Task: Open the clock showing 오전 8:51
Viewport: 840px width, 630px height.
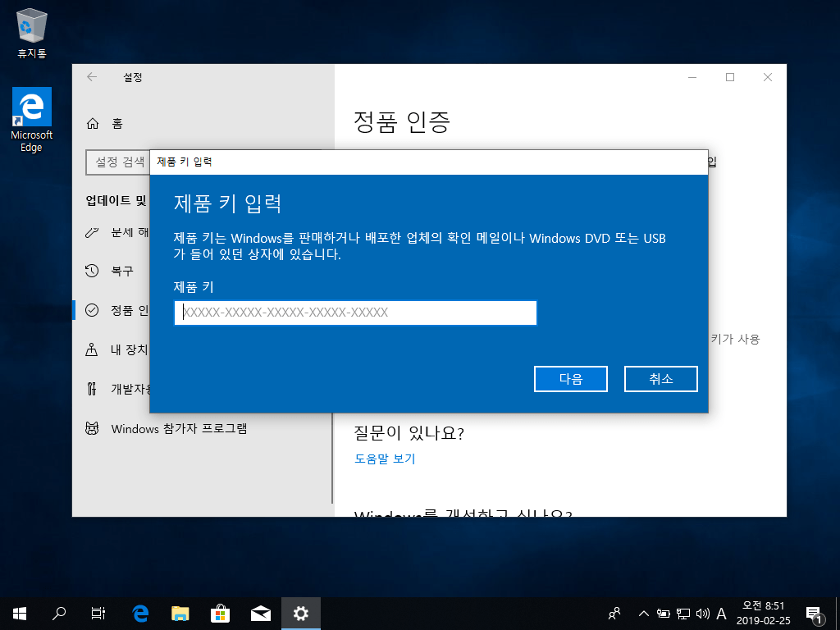Action: point(763,614)
